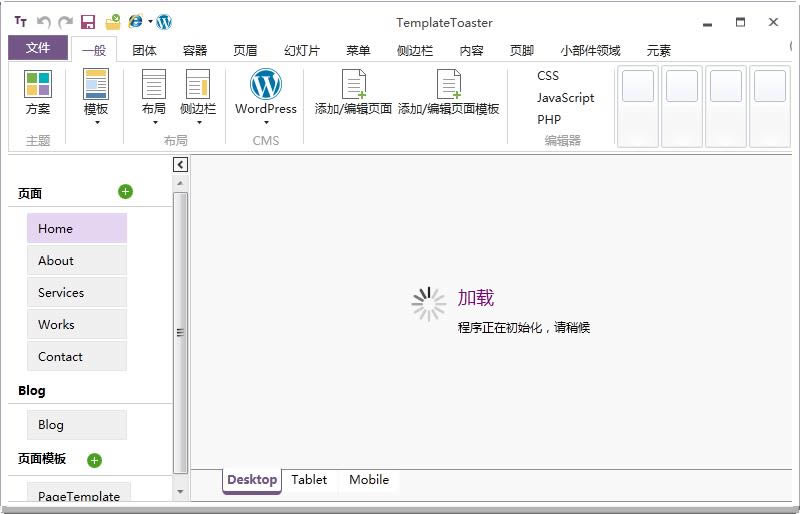The image size is (800, 514).
Task: Switch to the 页眉 ribbon tab
Action: pyautogui.click(x=245, y=51)
